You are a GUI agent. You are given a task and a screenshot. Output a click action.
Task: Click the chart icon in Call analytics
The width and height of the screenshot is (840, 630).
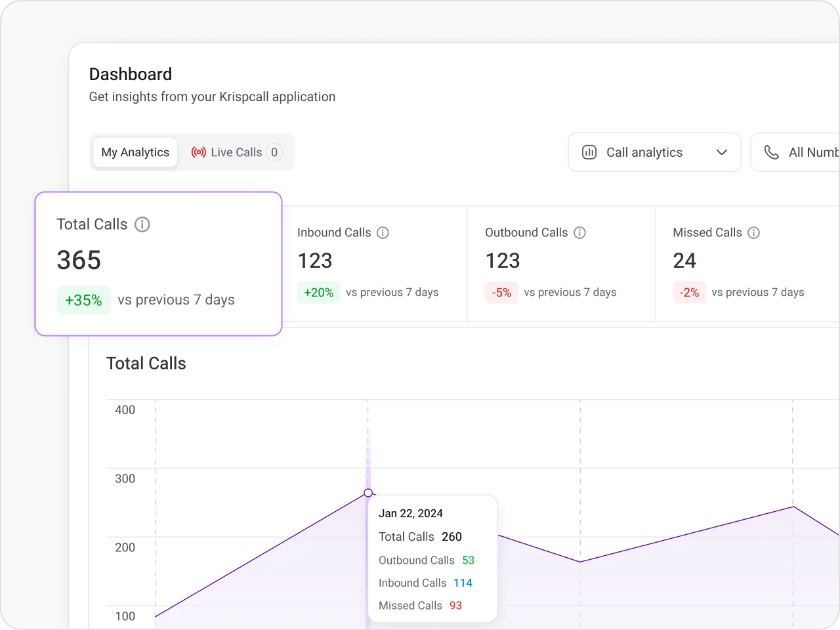pos(589,152)
